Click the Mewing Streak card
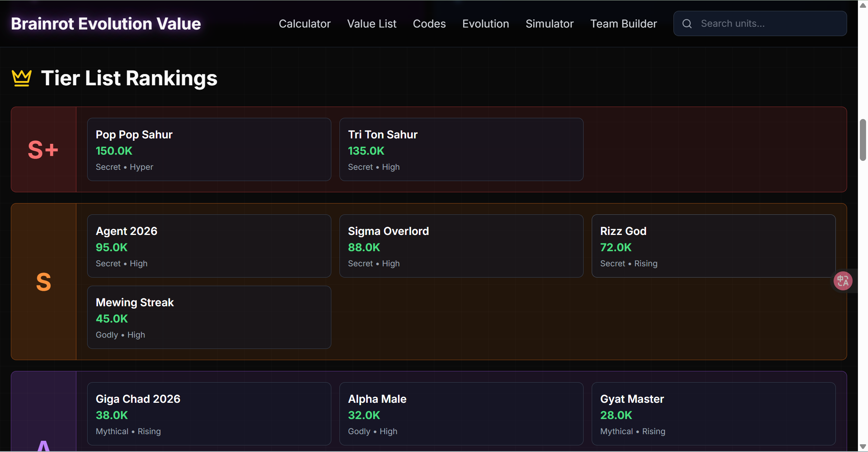This screenshot has height=452, width=868. 209,317
